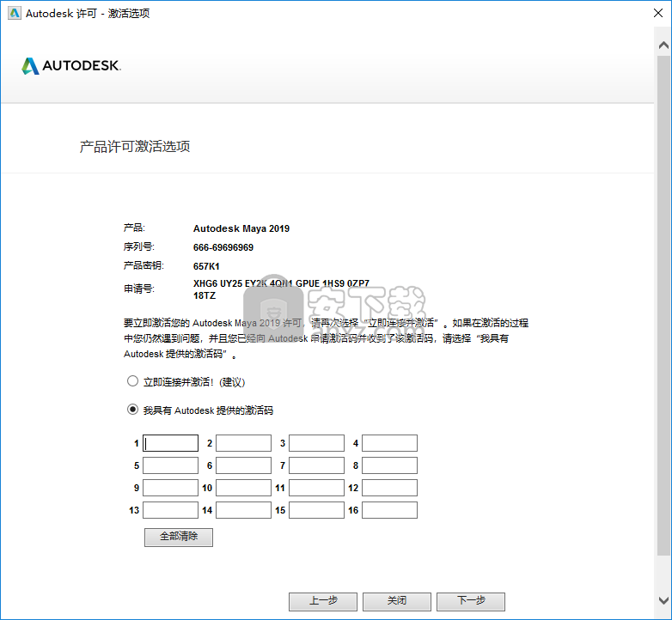Click activation code field 7
Screen dimensions: 672x620
(317, 465)
